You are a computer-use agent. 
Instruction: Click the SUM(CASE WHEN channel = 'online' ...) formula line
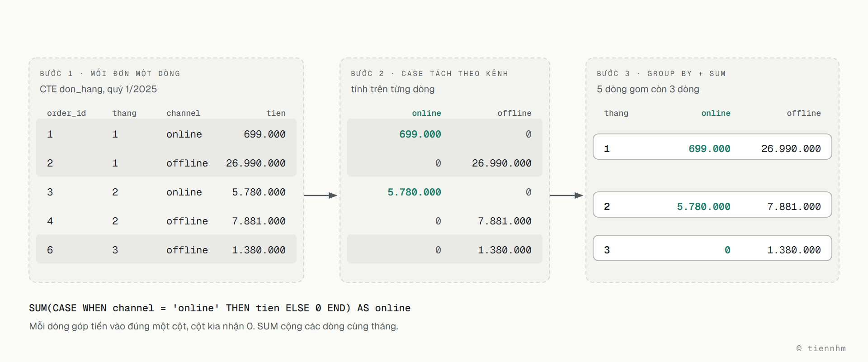tap(220, 308)
